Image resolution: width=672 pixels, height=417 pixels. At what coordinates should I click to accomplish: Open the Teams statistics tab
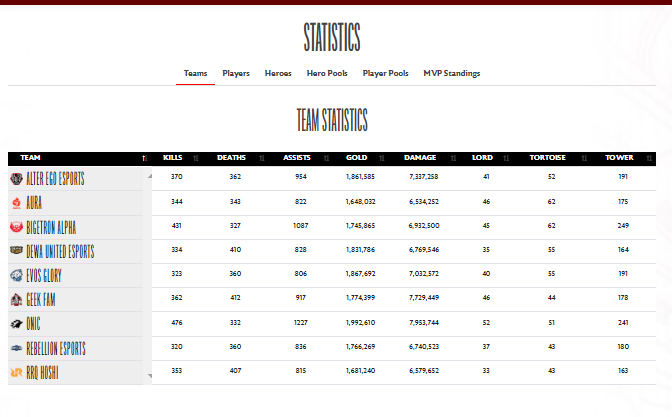coord(195,73)
